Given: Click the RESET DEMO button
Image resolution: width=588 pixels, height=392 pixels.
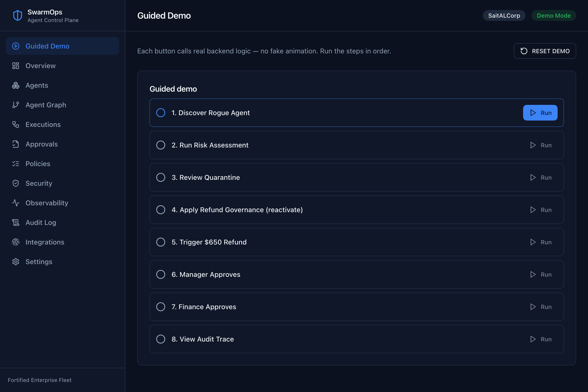Looking at the screenshot, I should (545, 51).
